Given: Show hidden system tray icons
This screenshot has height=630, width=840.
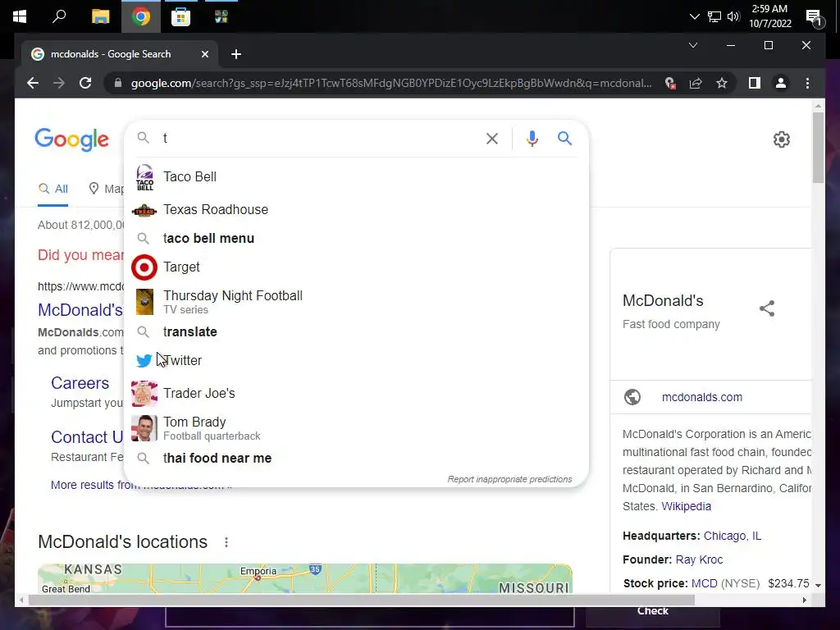Looking at the screenshot, I should click(x=694, y=16).
